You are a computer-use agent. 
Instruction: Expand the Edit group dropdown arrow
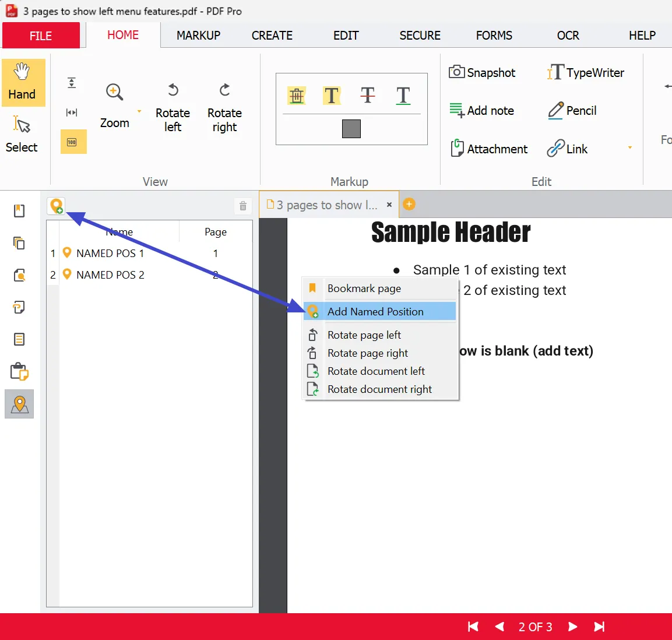tap(630, 148)
